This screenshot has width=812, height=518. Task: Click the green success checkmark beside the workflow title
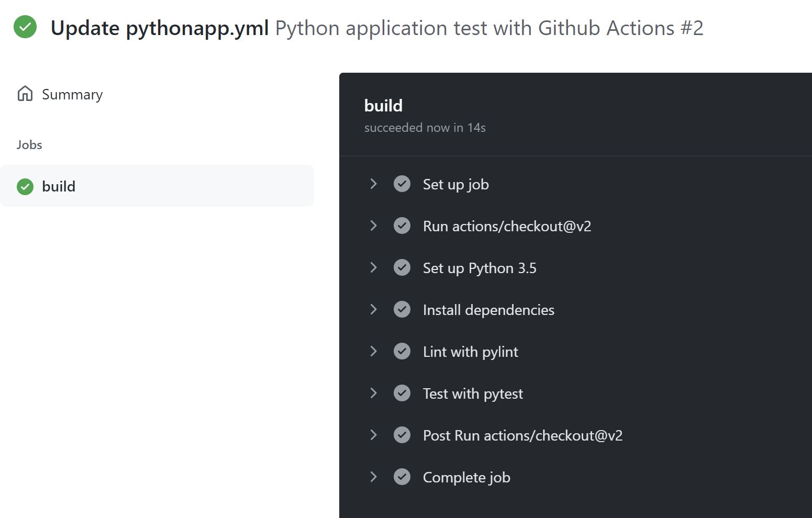click(x=25, y=27)
